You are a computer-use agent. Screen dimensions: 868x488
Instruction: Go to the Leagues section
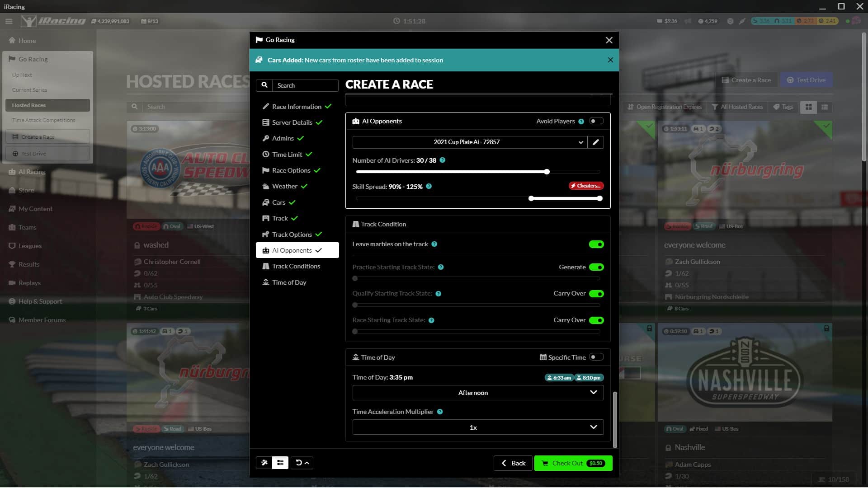tap(31, 245)
